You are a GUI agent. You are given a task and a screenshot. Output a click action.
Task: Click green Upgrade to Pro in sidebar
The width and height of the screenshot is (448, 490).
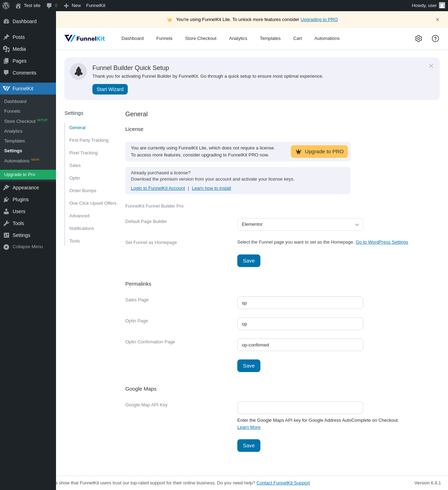click(28, 175)
